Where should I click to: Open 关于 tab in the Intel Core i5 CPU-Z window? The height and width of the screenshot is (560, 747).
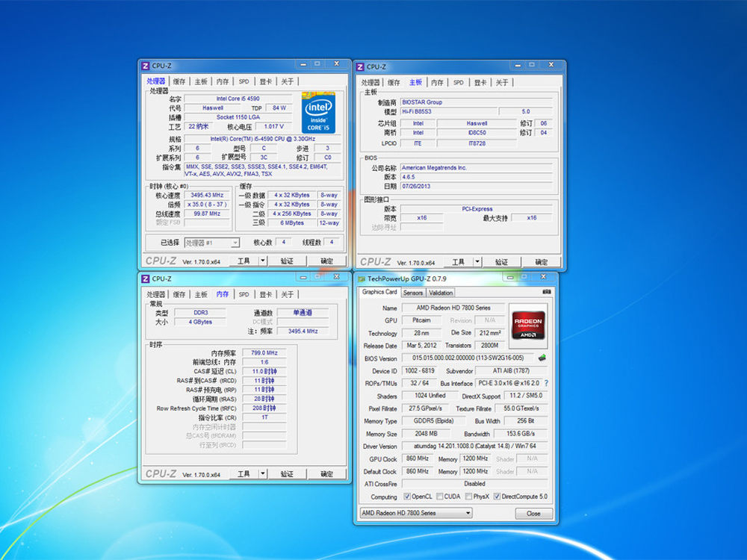[288, 81]
